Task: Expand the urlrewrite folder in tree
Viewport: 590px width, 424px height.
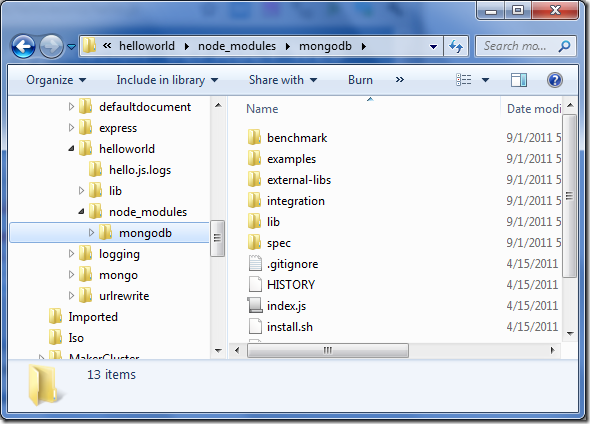Action: click(71, 296)
